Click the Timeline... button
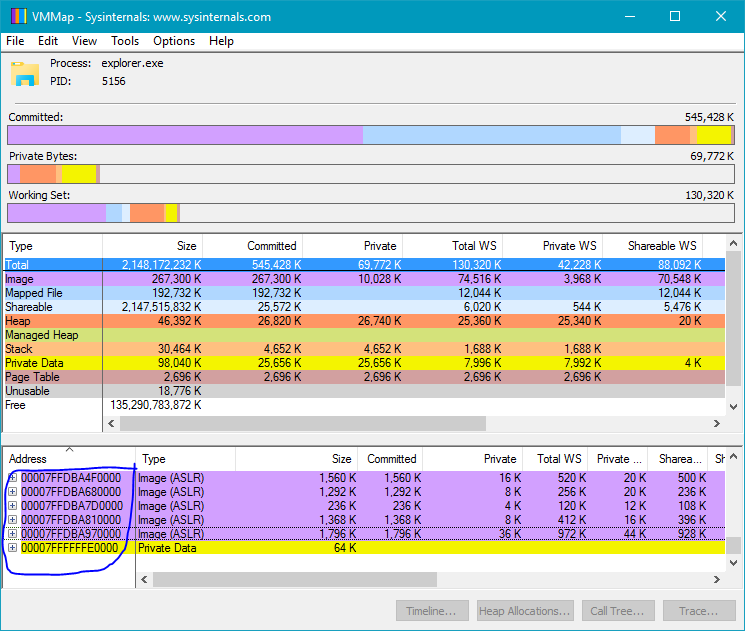The width and height of the screenshot is (745, 631). coord(432,611)
